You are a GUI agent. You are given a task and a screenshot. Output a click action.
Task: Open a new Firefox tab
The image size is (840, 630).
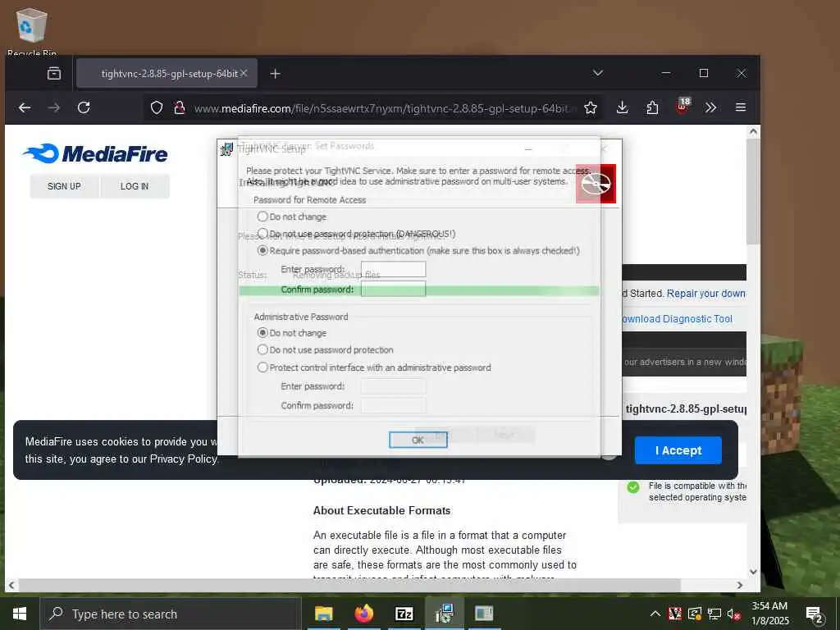pos(275,73)
